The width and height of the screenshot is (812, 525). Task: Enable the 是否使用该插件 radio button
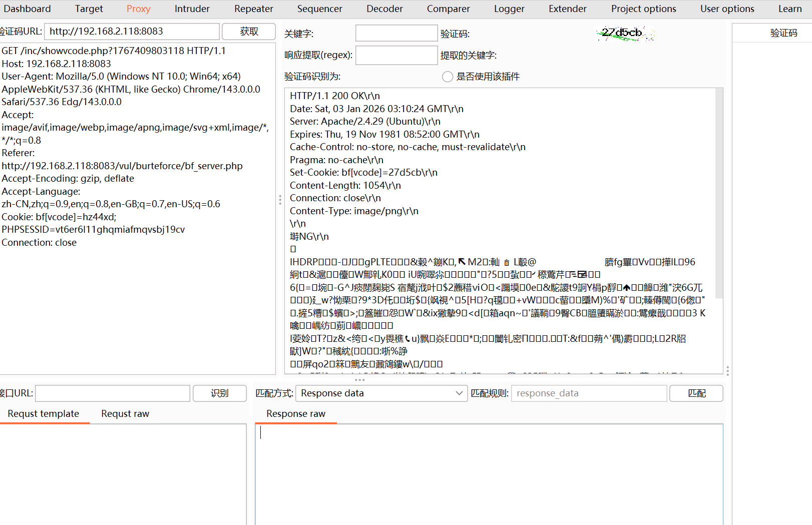pos(448,77)
